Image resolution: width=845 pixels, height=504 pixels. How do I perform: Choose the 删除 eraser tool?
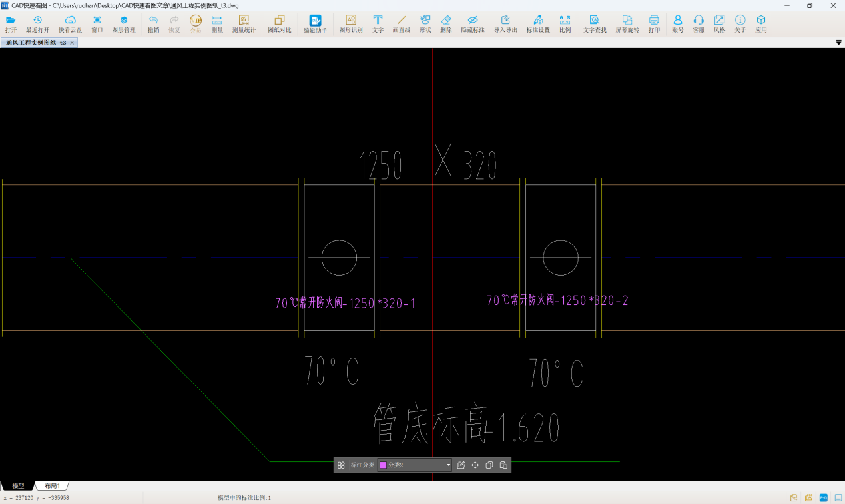446,24
